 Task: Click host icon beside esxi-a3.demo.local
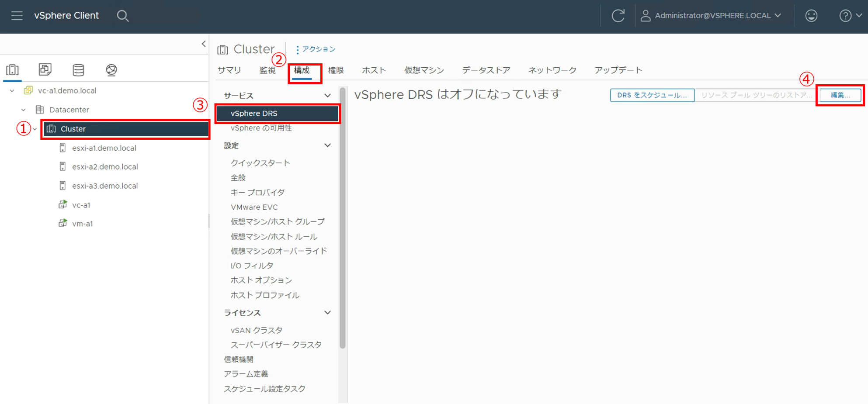[62, 186]
